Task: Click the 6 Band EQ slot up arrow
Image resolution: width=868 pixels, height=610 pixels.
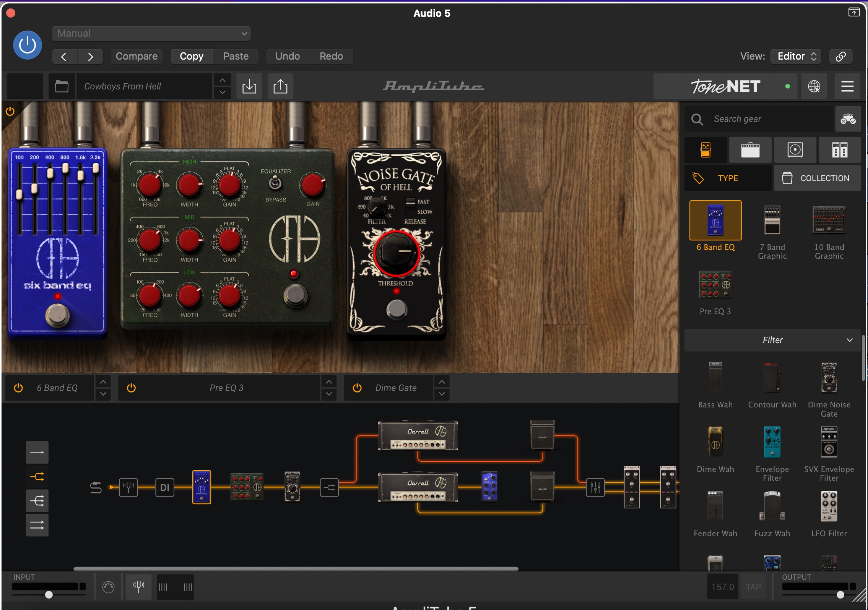Action: (x=103, y=382)
